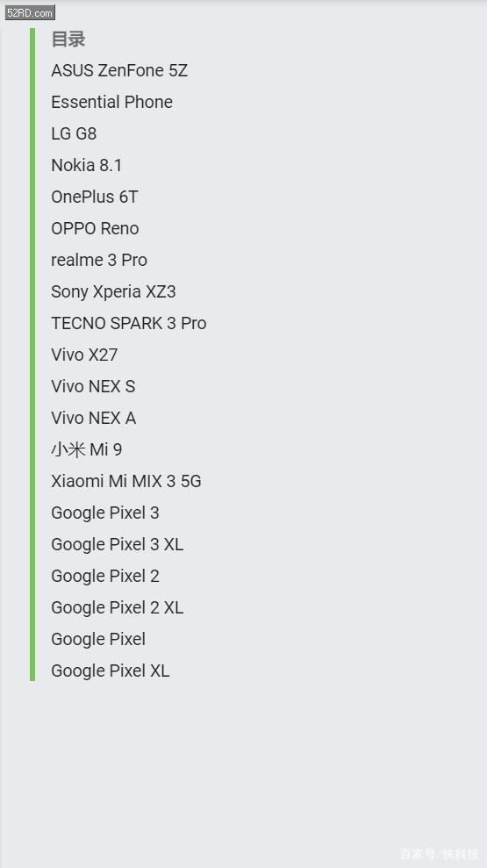Open the ASUS ZenFone 5Z entry
Image resolution: width=487 pixels, height=868 pixels.
tap(119, 70)
